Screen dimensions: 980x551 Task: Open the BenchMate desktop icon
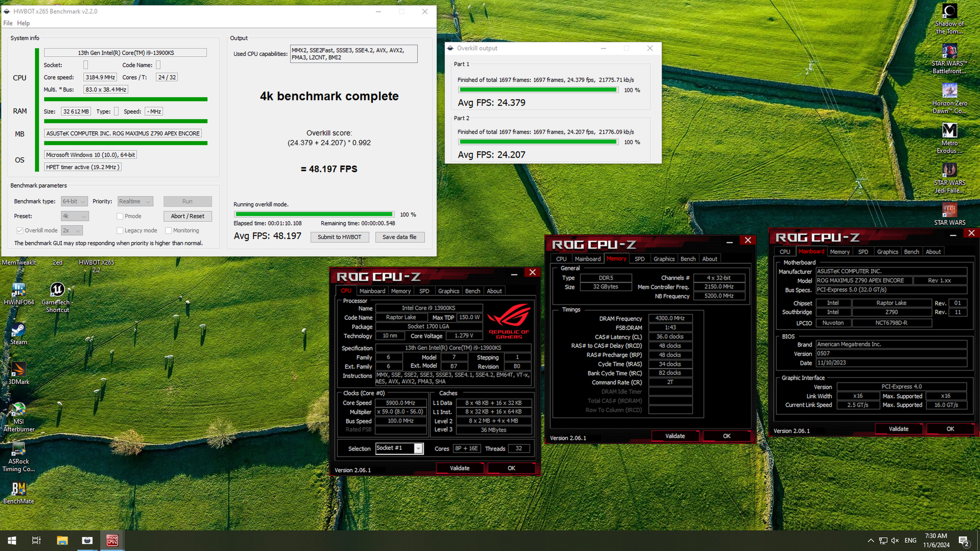18,493
